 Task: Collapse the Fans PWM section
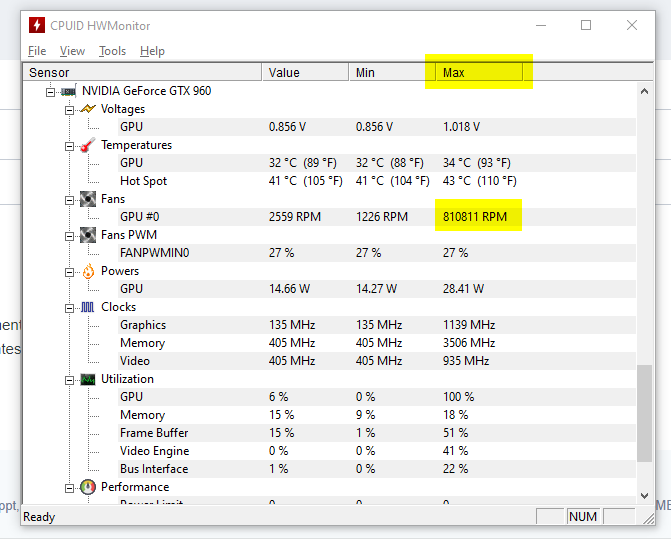tap(69, 236)
